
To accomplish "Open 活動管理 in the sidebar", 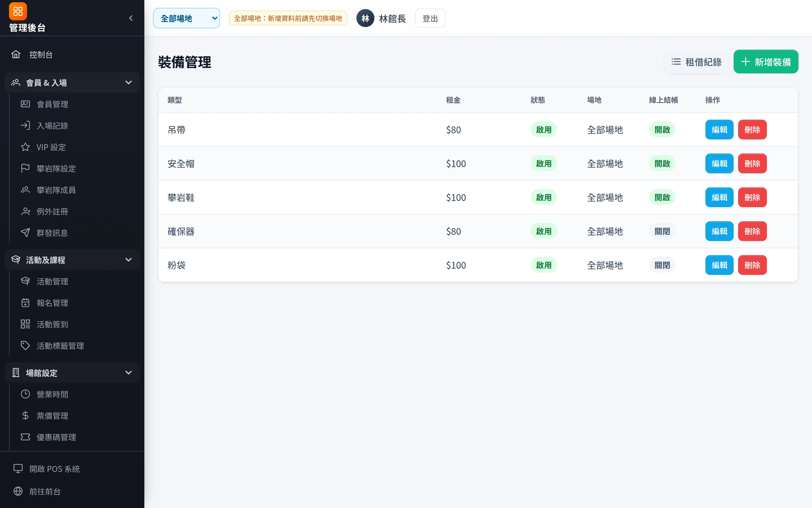I will coord(52,281).
